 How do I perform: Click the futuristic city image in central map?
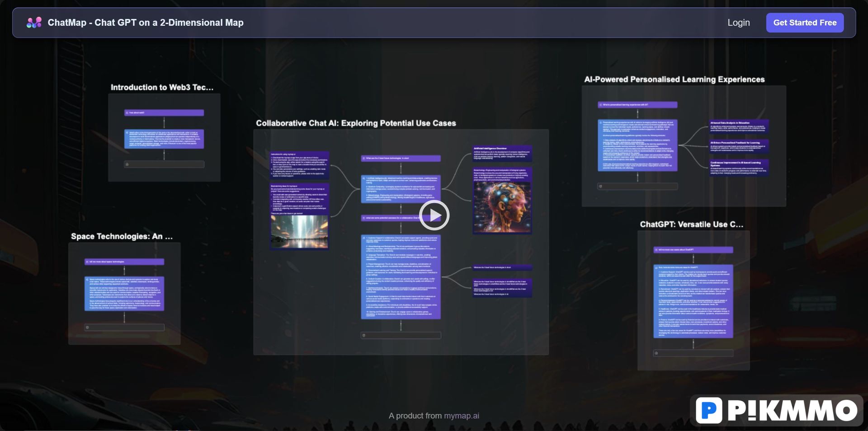click(299, 231)
